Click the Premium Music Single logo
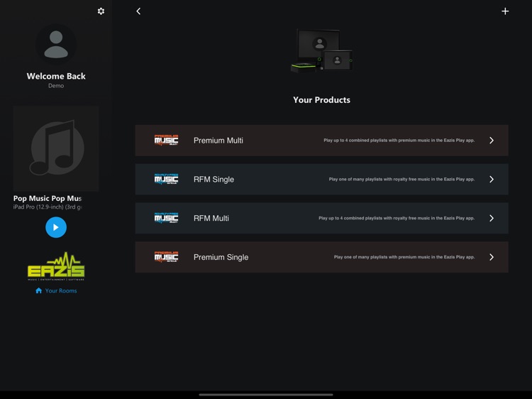532x399 pixels. pyautogui.click(x=166, y=257)
